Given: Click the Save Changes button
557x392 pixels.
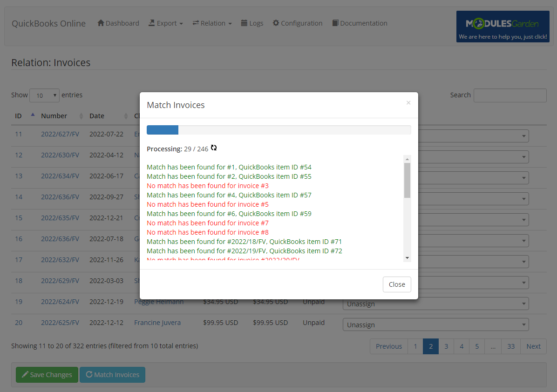Looking at the screenshot, I should tap(47, 375).
